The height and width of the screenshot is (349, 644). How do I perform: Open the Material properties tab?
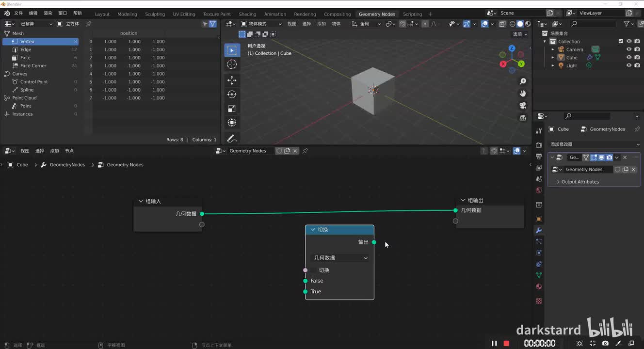[x=539, y=287]
